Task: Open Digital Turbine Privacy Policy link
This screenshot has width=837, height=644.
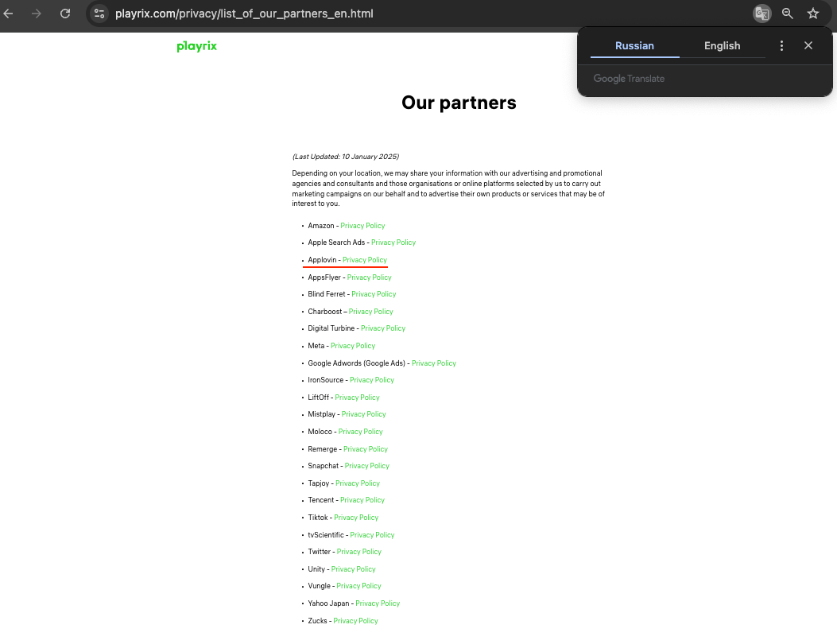Action: (383, 328)
